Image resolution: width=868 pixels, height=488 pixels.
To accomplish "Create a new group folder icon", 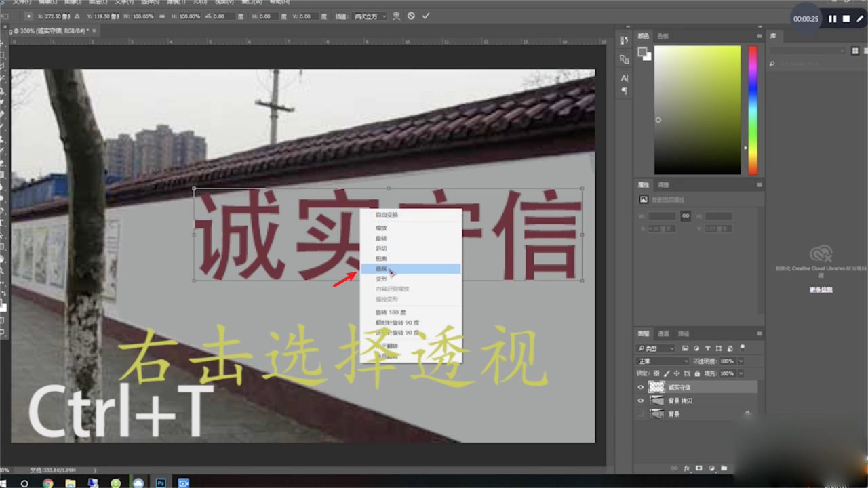I will coord(724,468).
